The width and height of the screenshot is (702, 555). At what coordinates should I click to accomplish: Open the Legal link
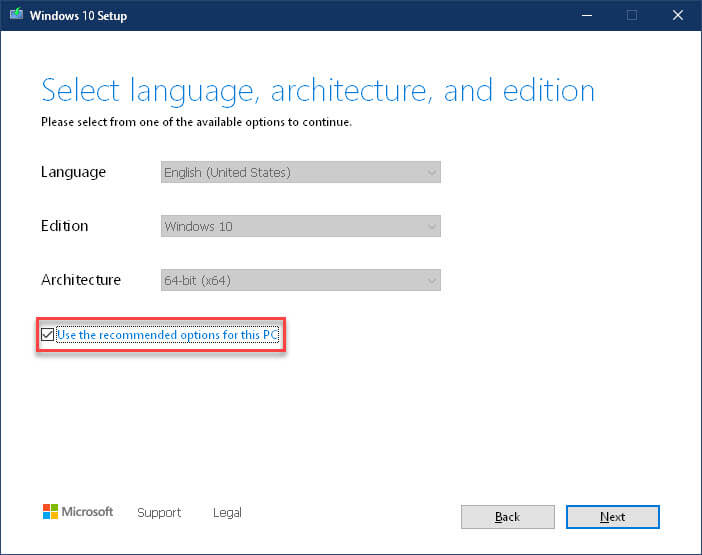227,513
